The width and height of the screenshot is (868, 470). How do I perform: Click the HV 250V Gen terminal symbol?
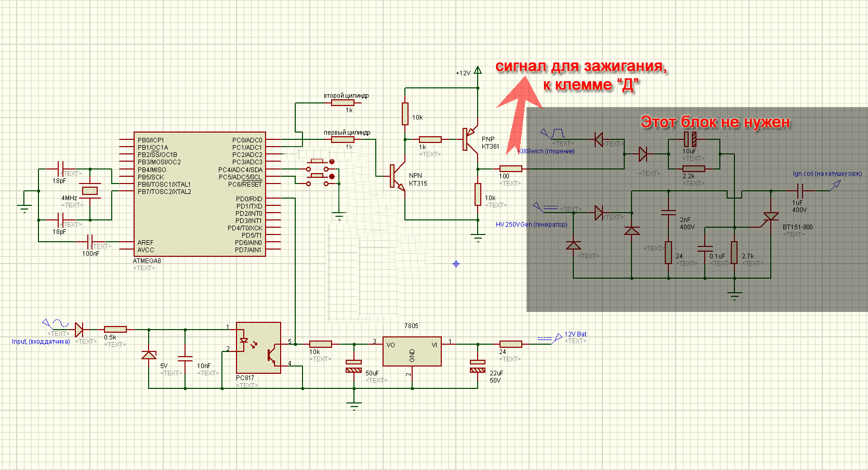546,207
